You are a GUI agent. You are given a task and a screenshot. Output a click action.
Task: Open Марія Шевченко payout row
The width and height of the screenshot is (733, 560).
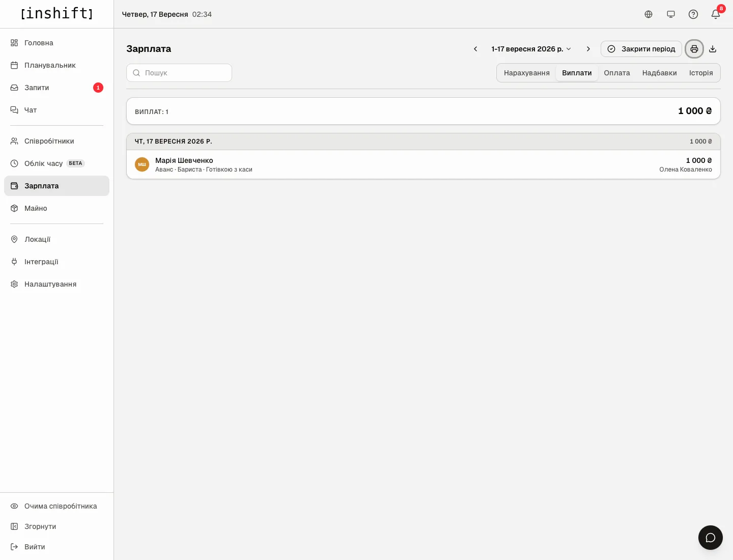424,164
